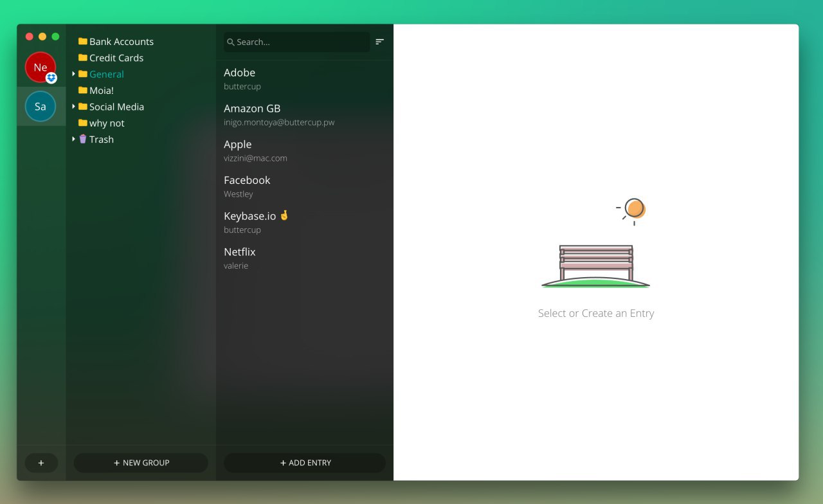Screen dimensions: 823x504
Task: Open the Moia! group
Action: click(102, 91)
